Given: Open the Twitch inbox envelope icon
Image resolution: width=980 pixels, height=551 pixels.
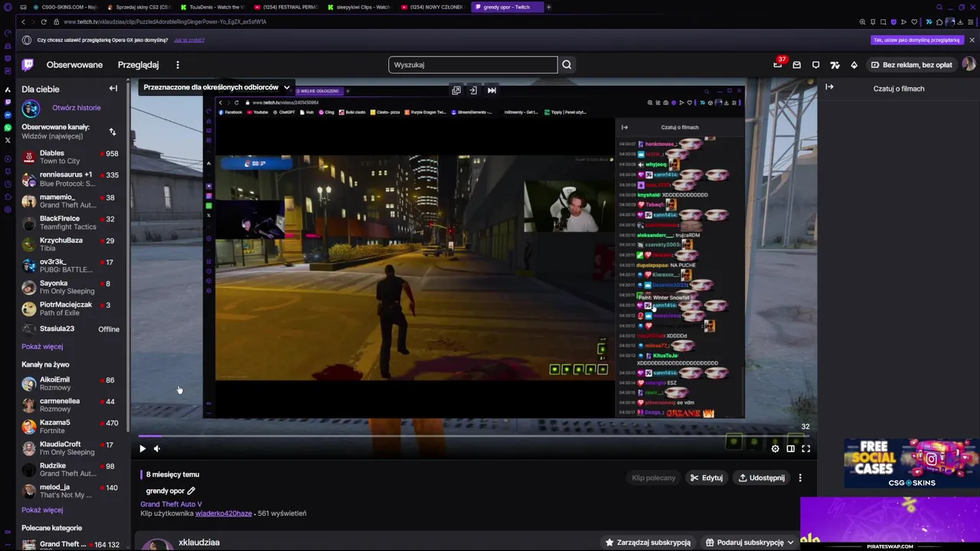Looking at the screenshot, I should coord(797,65).
